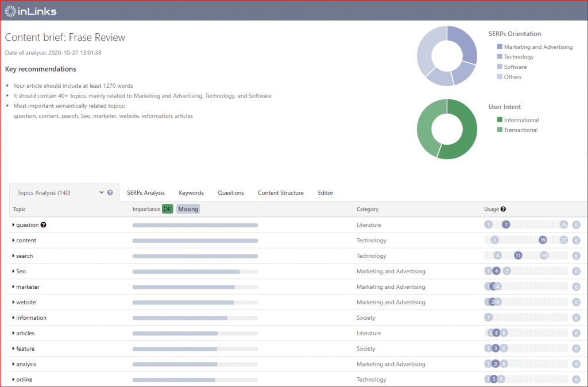588x387 pixels.
Task: Open the Questions tab
Action: coord(231,193)
